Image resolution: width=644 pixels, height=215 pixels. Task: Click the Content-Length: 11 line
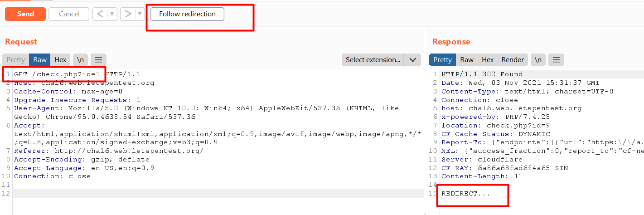tap(482, 176)
